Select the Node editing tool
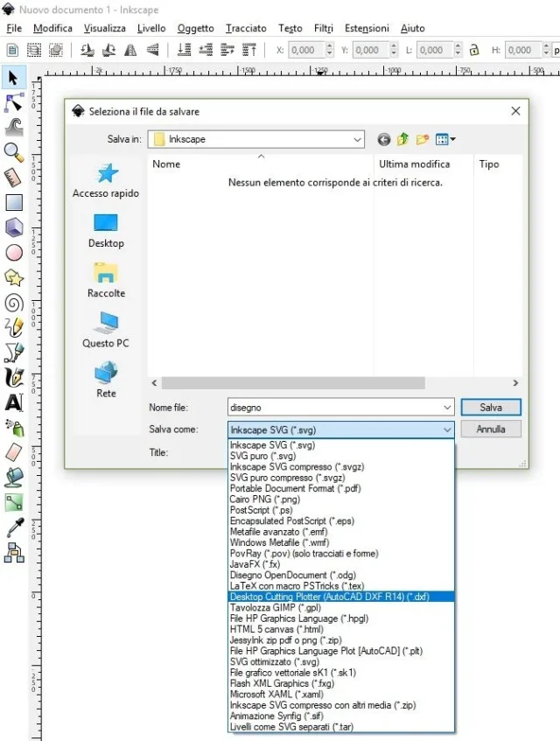Viewport: 560px width, 741px height. coord(14,103)
